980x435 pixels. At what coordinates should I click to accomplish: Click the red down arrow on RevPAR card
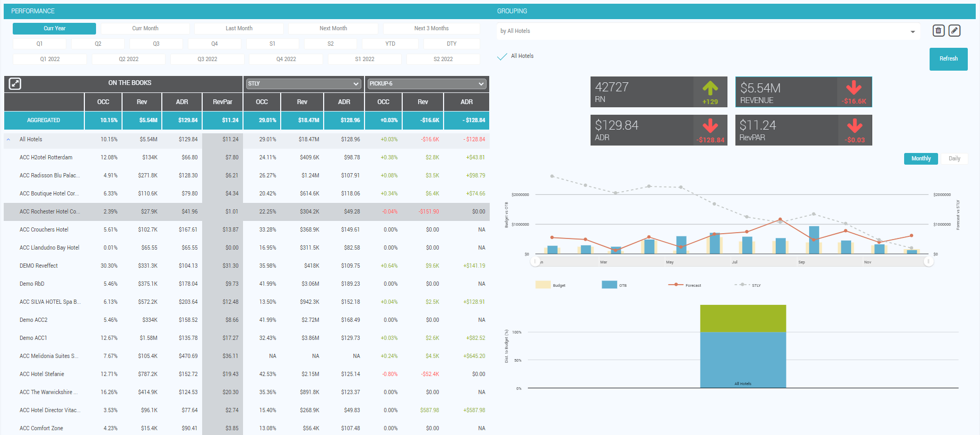point(854,126)
